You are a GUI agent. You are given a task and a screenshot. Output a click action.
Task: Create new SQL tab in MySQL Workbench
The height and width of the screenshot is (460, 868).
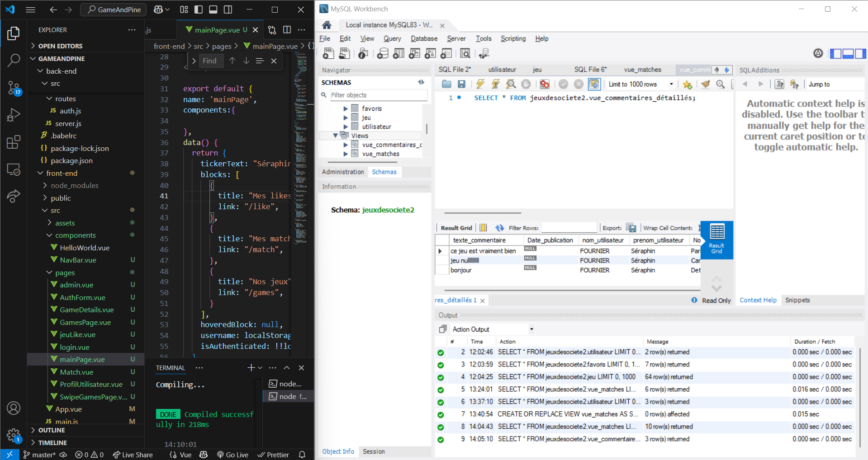pyautogui.click(x=328, y=54)
